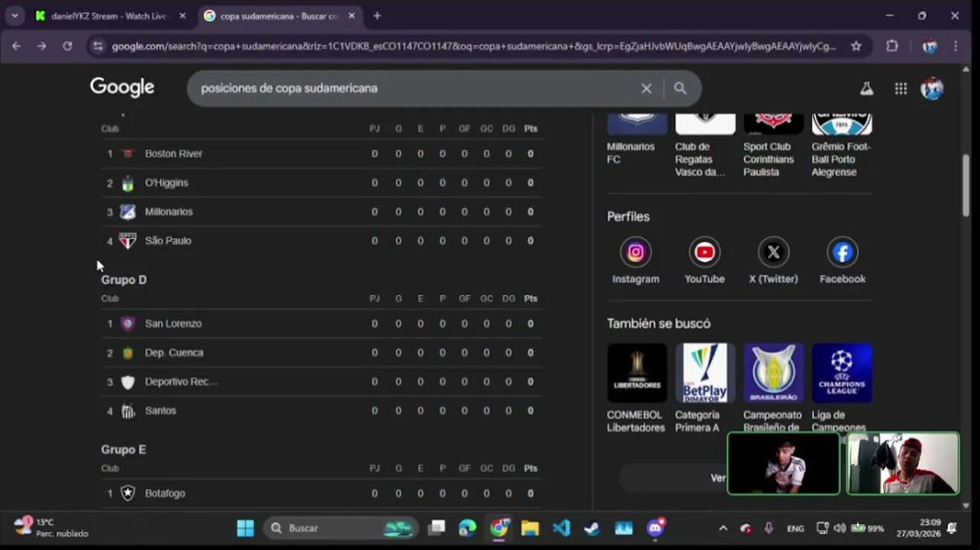Open a new browser tab
Viewport: 980px width, 550px height.
(x=377, y=15)
